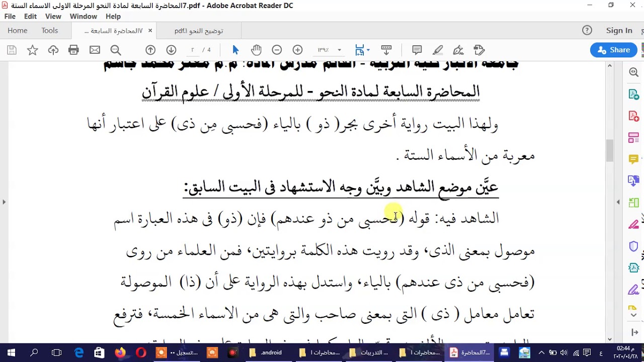Switch to the Home tab
This screenshot has width=644, height=362.
[x=18, y=31]
